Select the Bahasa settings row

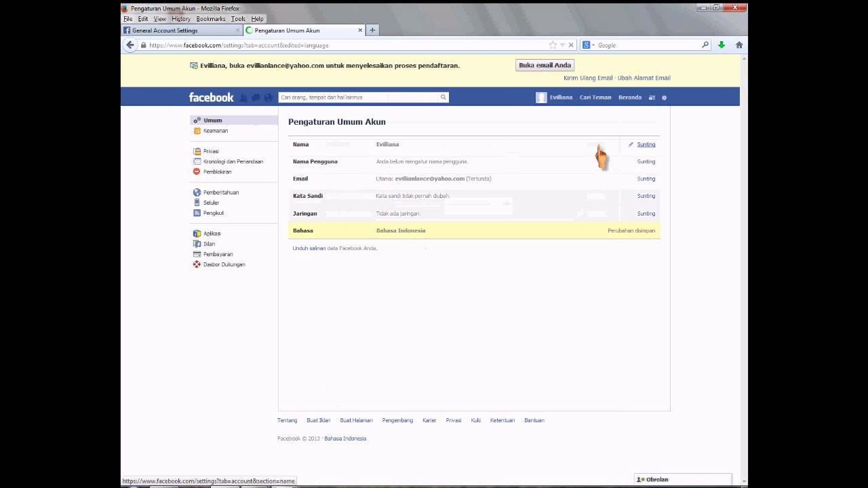pos(474,230)
